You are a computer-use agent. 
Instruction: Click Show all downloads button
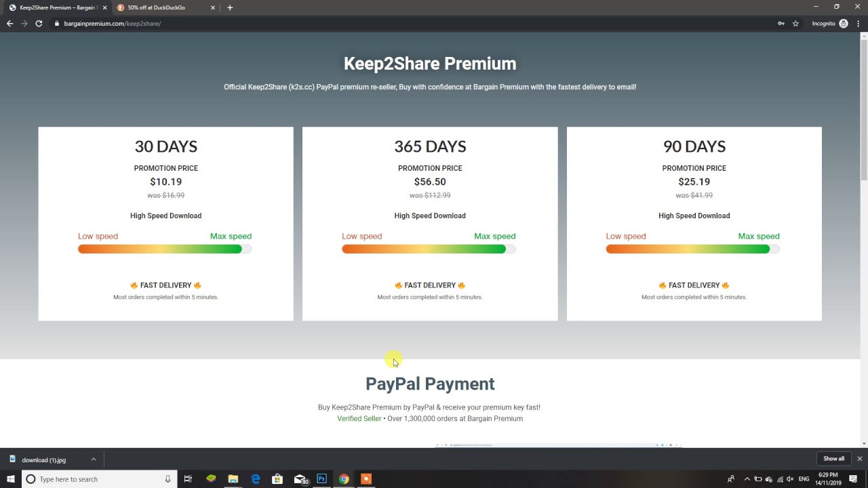click(x=833, y=459)
